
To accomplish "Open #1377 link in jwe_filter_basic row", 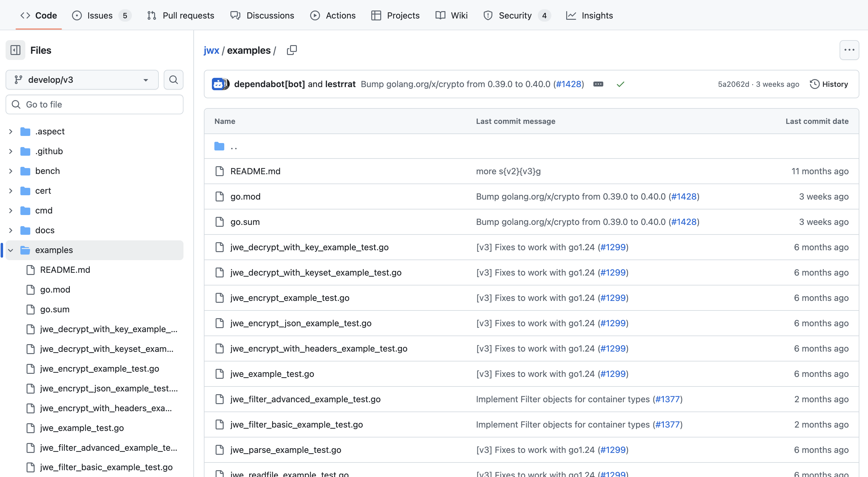I will point(667,424).
